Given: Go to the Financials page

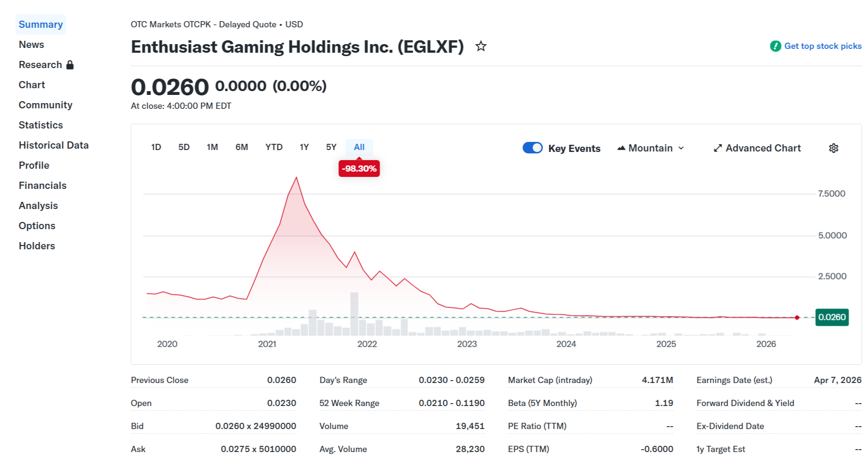Looking at the screenshot, I should [x=43, y=186].
